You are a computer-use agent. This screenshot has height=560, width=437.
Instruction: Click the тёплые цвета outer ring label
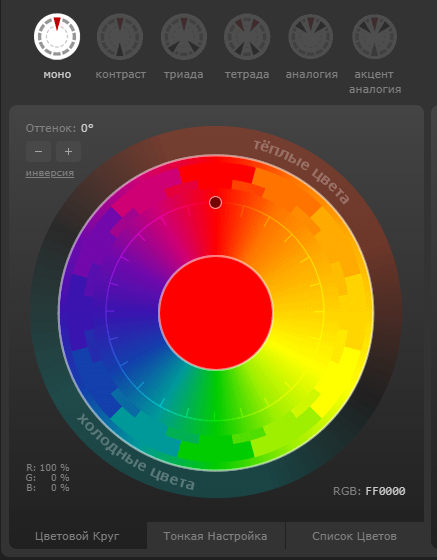coord(301,171)
